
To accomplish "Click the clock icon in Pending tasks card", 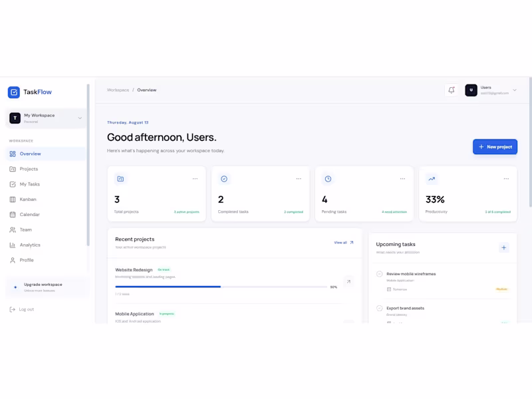I will click(328, 179).
